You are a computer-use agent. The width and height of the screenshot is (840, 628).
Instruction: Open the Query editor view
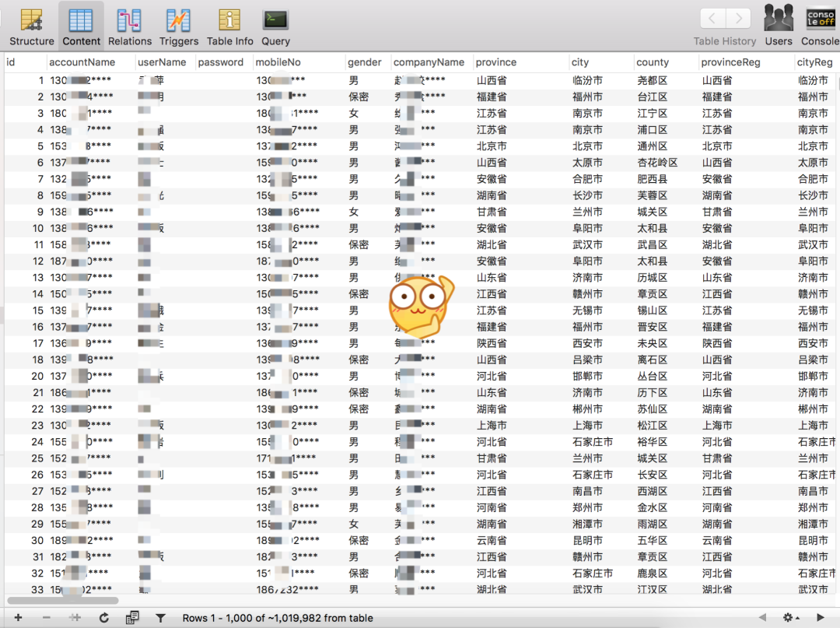pyautogui.click(x=275, y=26)
